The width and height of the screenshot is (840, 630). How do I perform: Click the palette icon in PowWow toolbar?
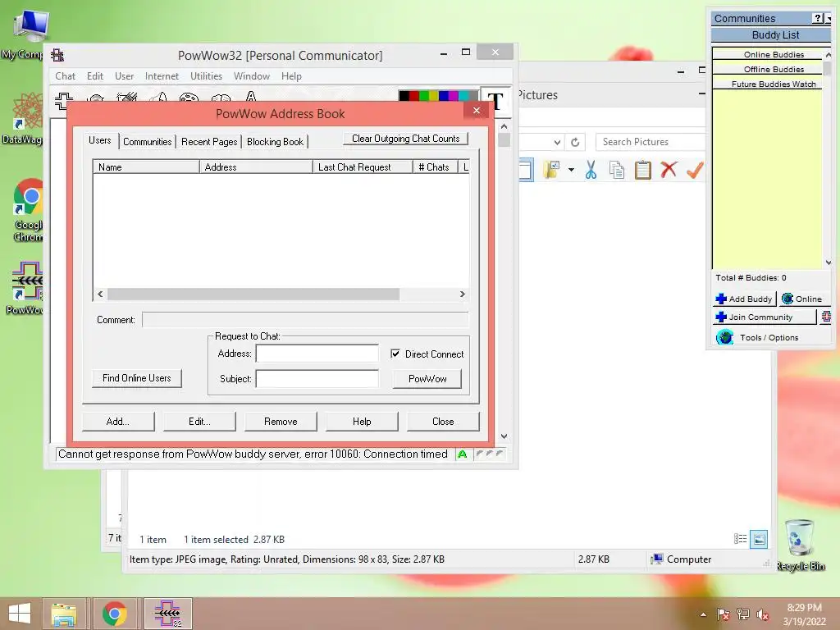click(189, 98)
